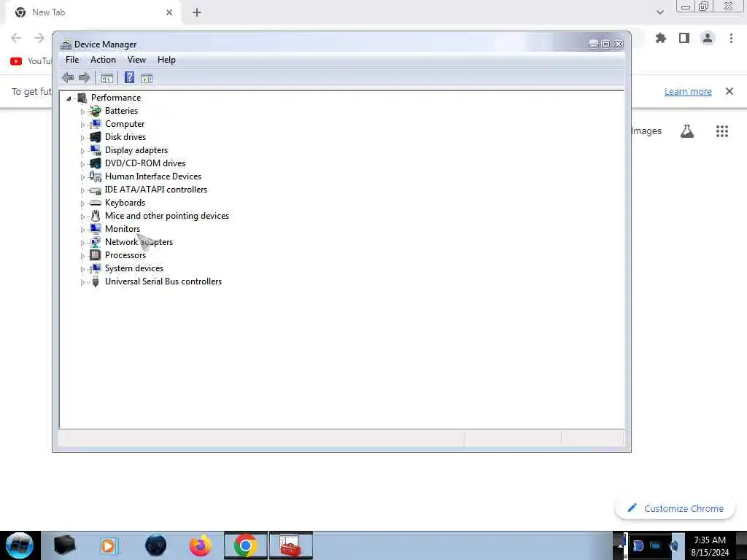Viewport: 747px width, 560px height.
Task: Click the Learn more link
Action: pos(688,91)
